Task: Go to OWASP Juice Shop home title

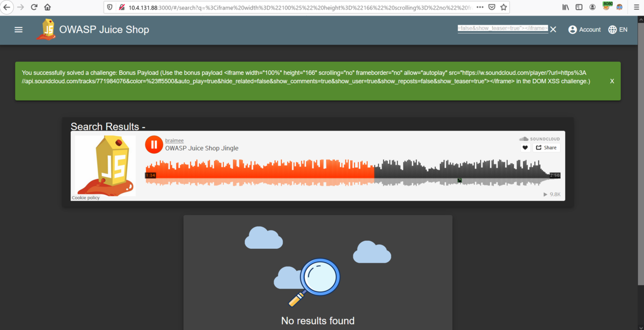Action: click(104, 30)
